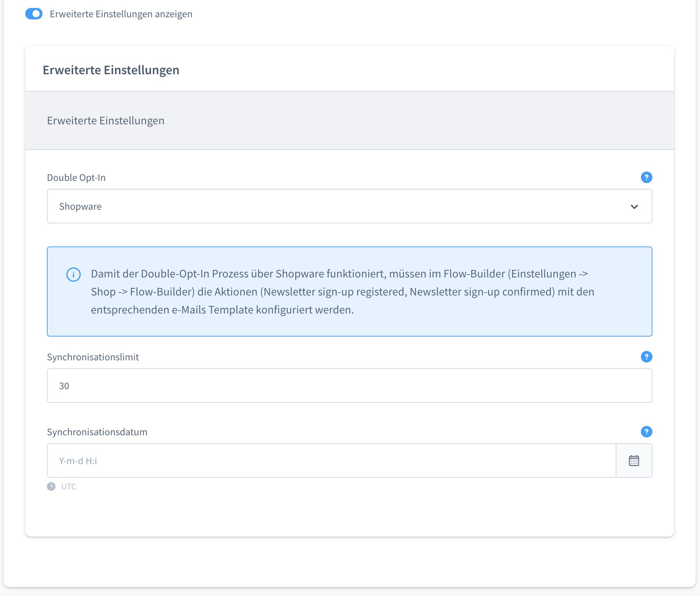700x596 pixels.
Task: Click the Synchronisationslimit label
Action: [x=93, y=357]
